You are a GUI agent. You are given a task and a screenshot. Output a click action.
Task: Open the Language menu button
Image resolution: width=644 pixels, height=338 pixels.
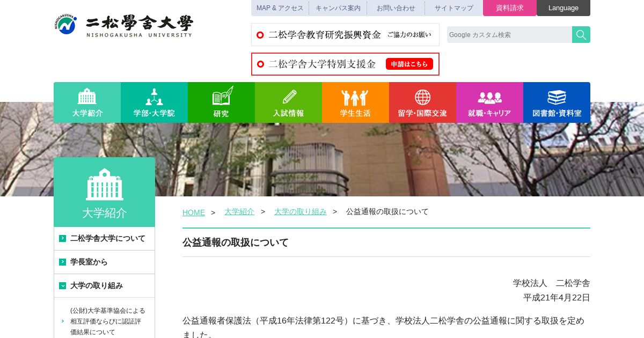coord(563,8)
